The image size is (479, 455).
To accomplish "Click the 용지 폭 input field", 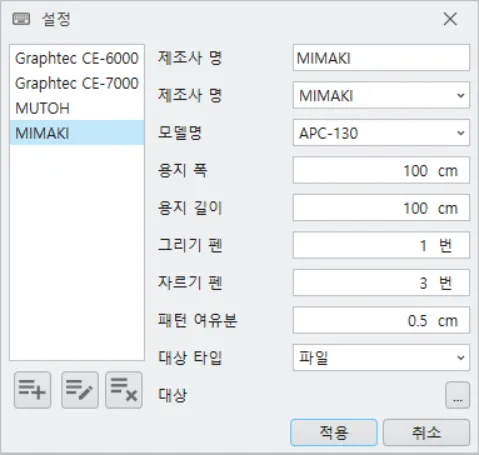I will [381, 170].
